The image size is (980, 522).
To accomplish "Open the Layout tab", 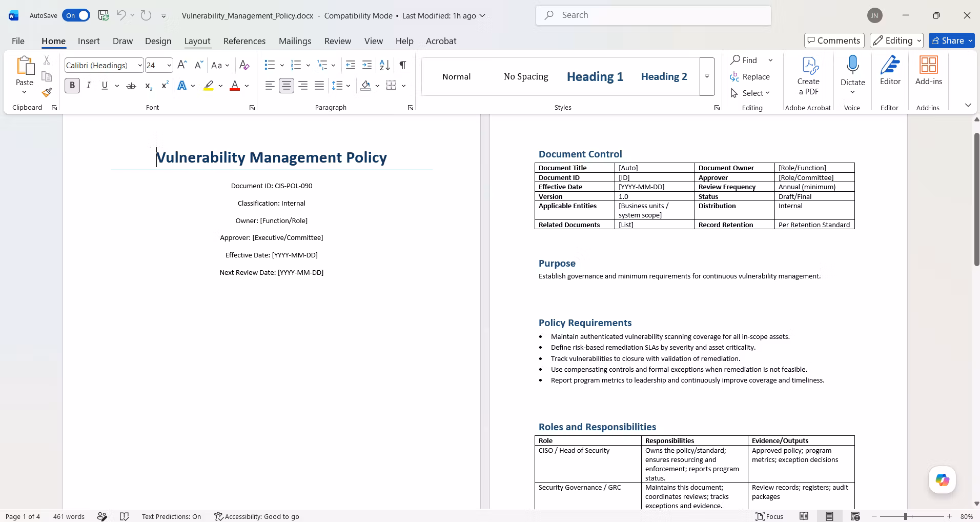I will [197, 41].
